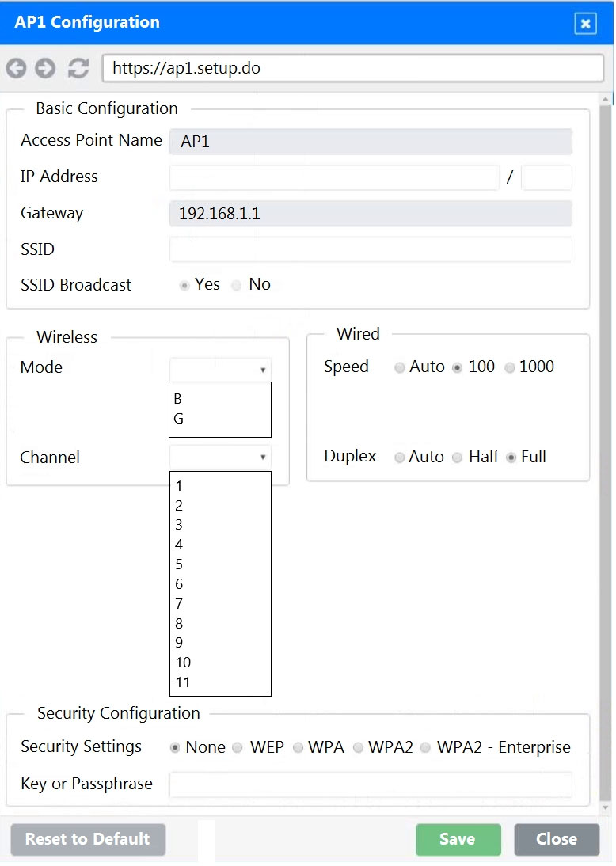Pick G from the Mode list
Screen dimensions: 616x866
point(179,420)
